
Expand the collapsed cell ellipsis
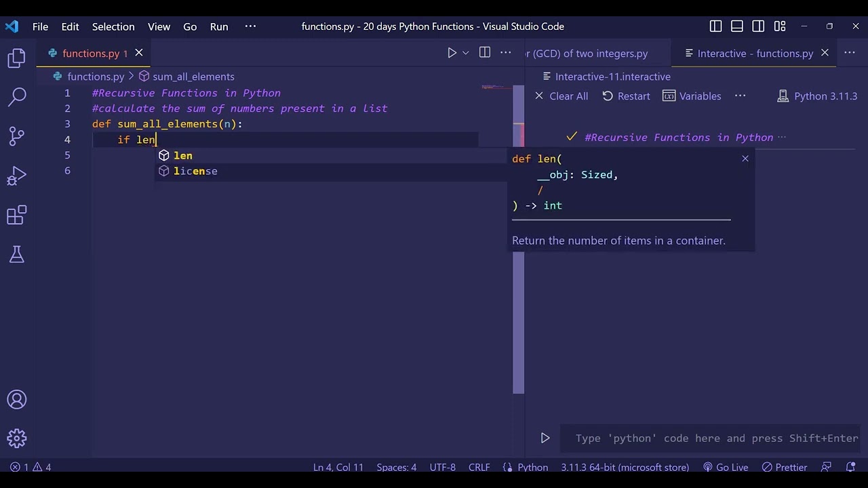782,137
